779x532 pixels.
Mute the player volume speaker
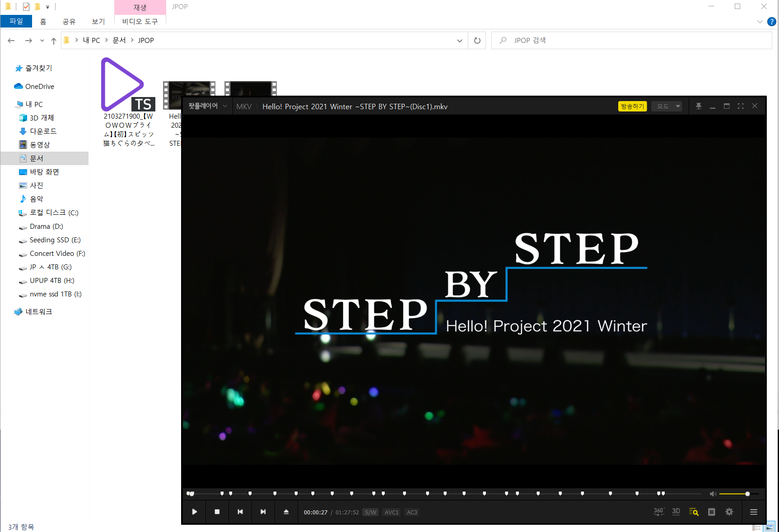(x=713, y=494)
